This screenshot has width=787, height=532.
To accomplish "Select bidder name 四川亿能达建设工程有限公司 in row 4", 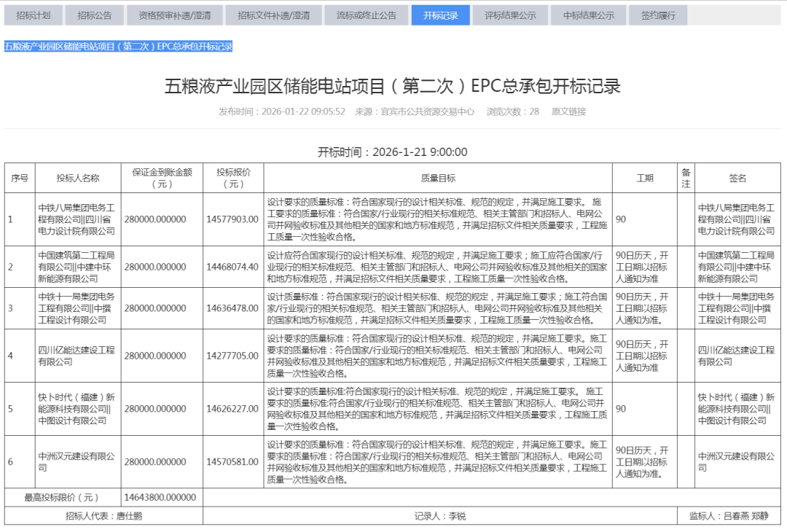I will tap(77, 356).
